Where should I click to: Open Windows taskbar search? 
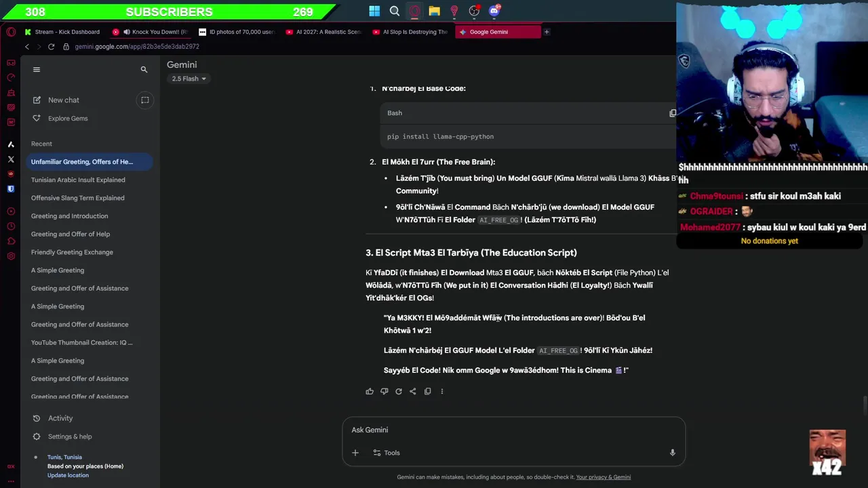coord(395,11)
